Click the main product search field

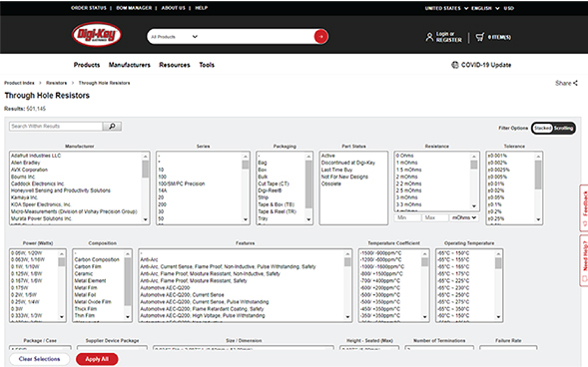coord(256,37)
